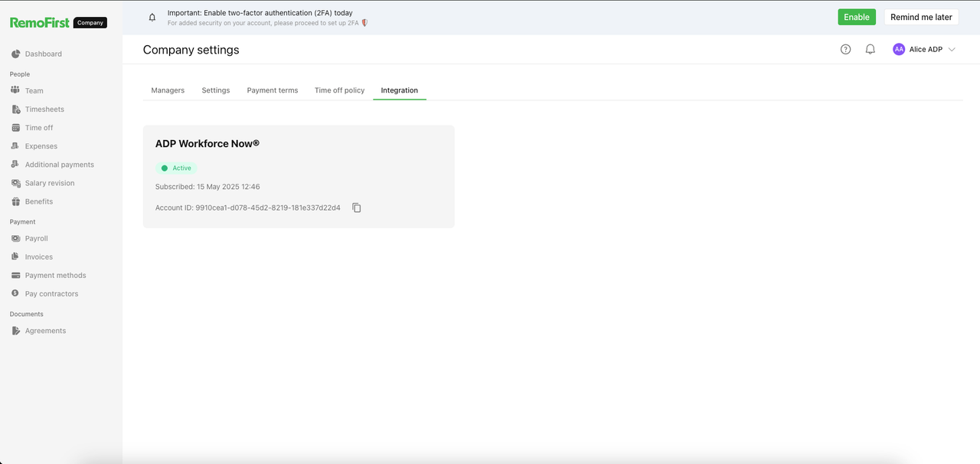Click the Payroll icon in sidebar
Viewport: 980px width, 464px height.
(x=15, y=238)
